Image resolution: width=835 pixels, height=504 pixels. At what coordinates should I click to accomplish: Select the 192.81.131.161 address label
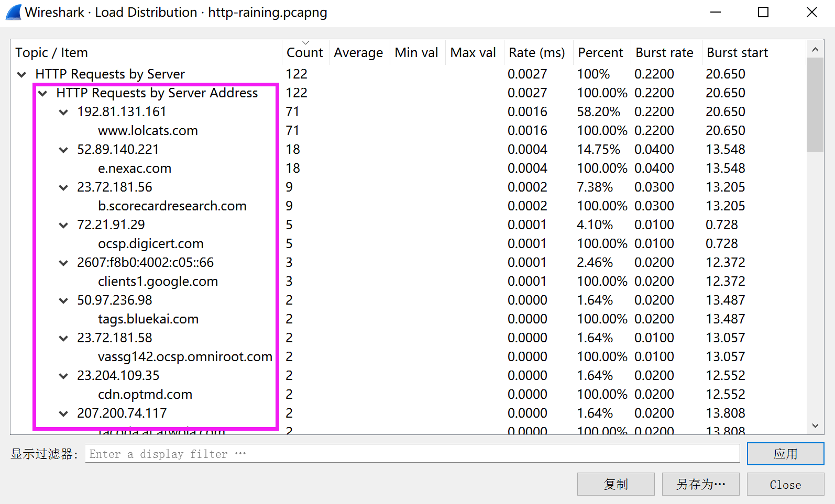click(122, 112)
